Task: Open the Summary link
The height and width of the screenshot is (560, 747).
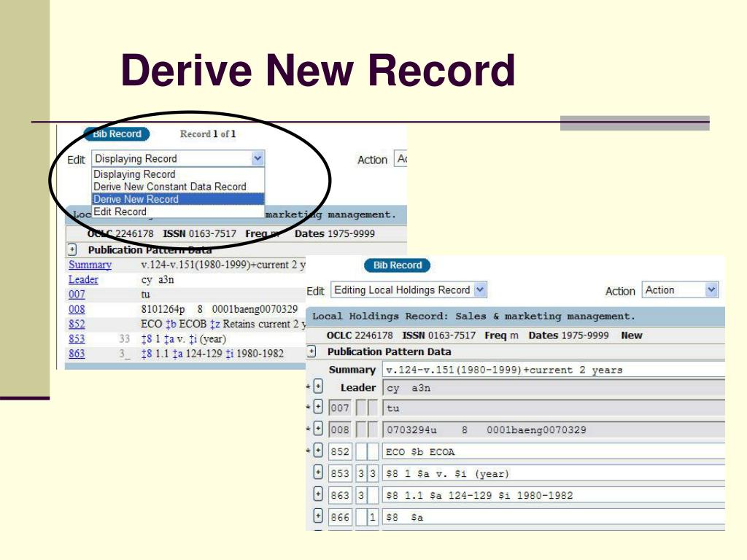Action: 90,265
